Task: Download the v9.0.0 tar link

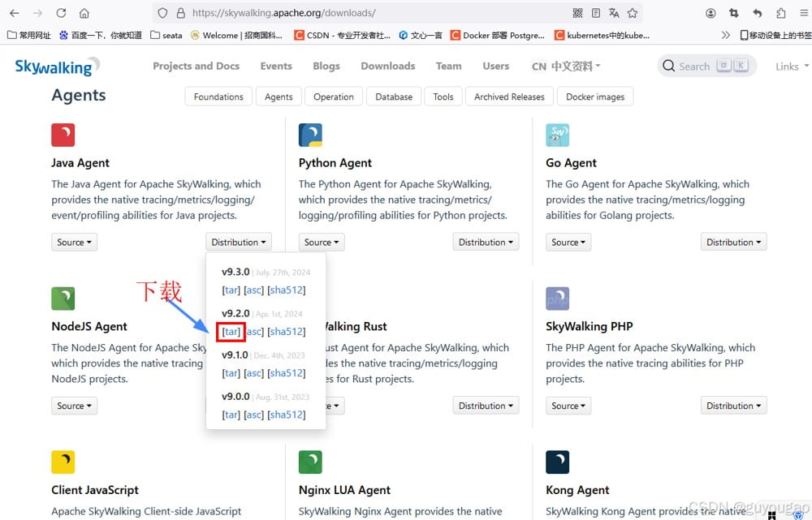Action: coord(231,415)
